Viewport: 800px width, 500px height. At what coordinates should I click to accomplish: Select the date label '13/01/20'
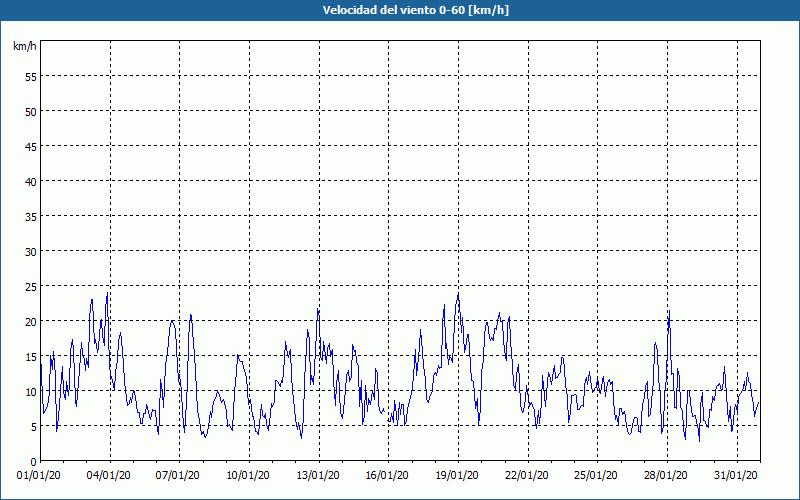click(317, 476)
